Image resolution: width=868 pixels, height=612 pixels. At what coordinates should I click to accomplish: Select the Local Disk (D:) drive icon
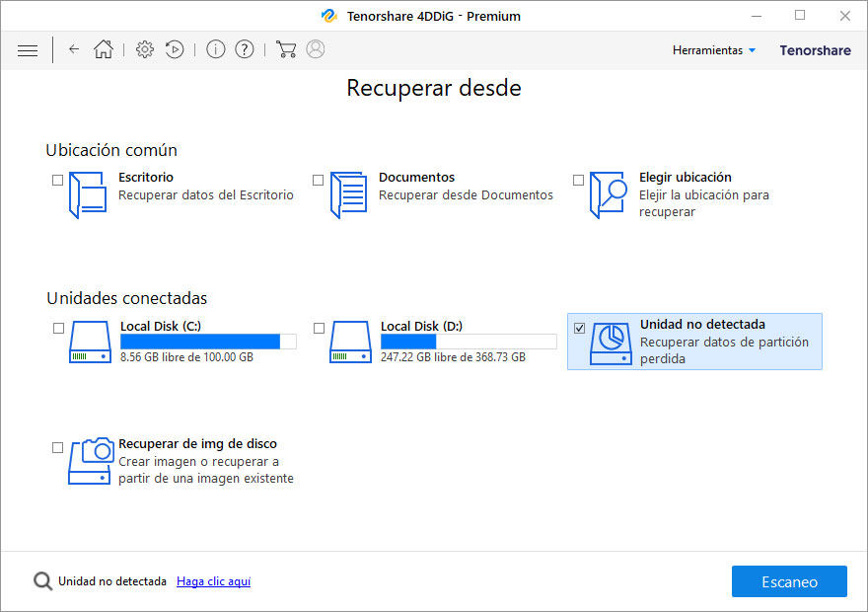(350, 342)
